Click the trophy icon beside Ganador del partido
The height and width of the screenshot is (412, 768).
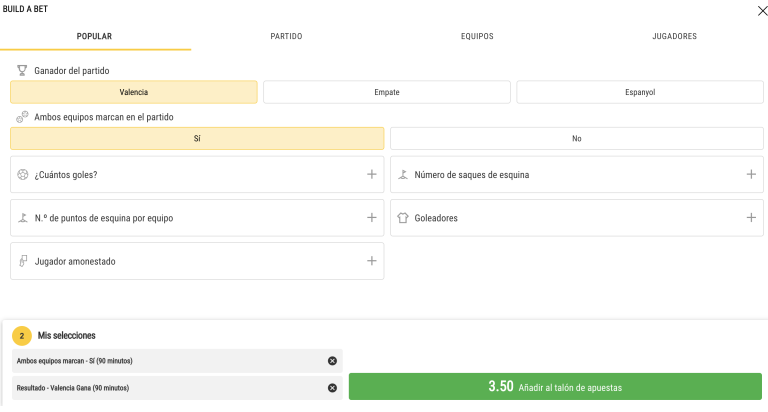[x=22, y=71]
